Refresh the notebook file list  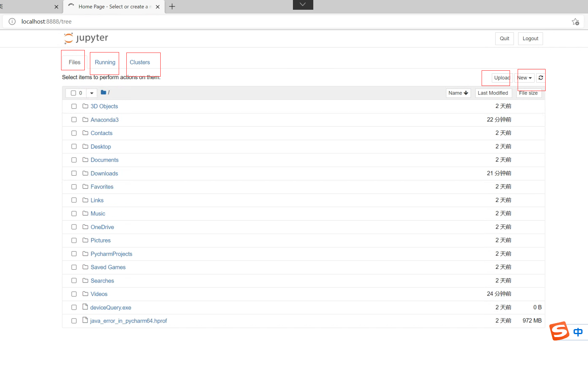[x=541, y=78]
